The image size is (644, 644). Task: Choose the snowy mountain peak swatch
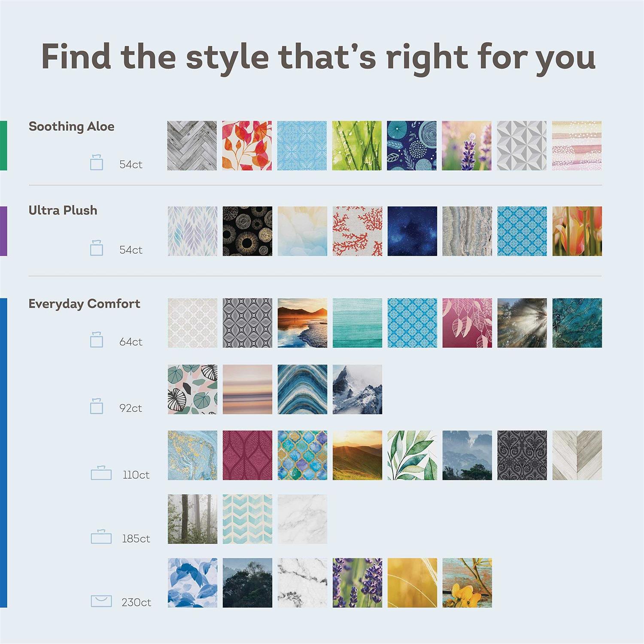pyautogui.click(x=357, y=389)
